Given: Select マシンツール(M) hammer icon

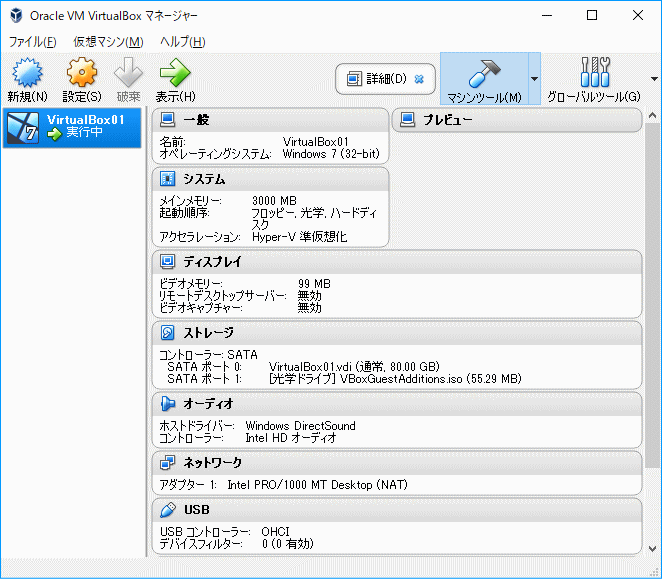Looking at the screenshot, I should 485,73.
